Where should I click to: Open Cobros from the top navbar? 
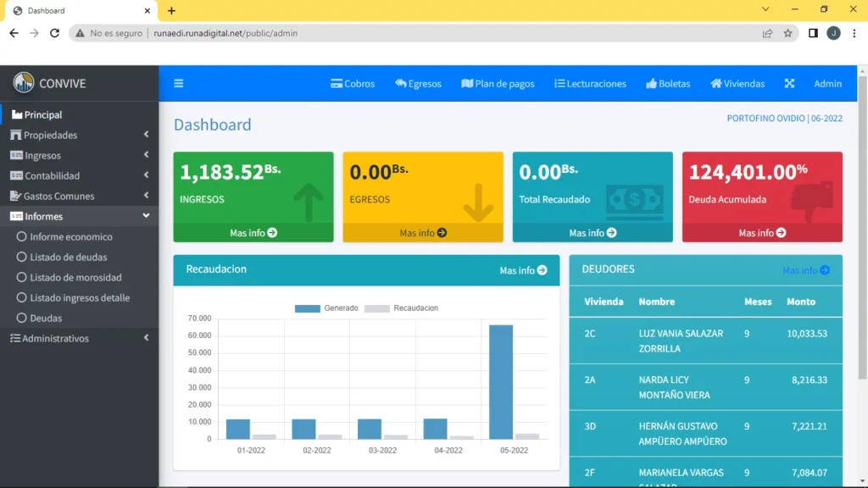point(353,84)
